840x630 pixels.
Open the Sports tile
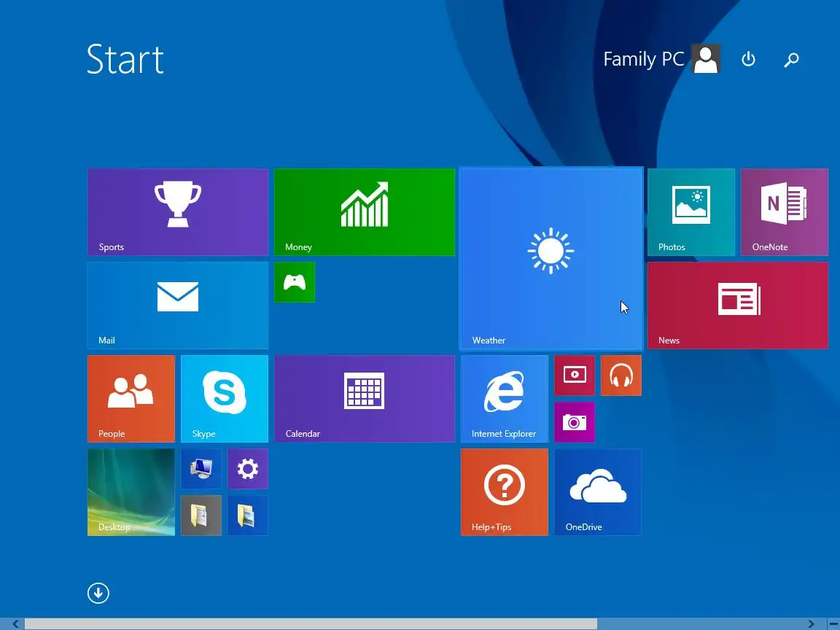[178, 212]
